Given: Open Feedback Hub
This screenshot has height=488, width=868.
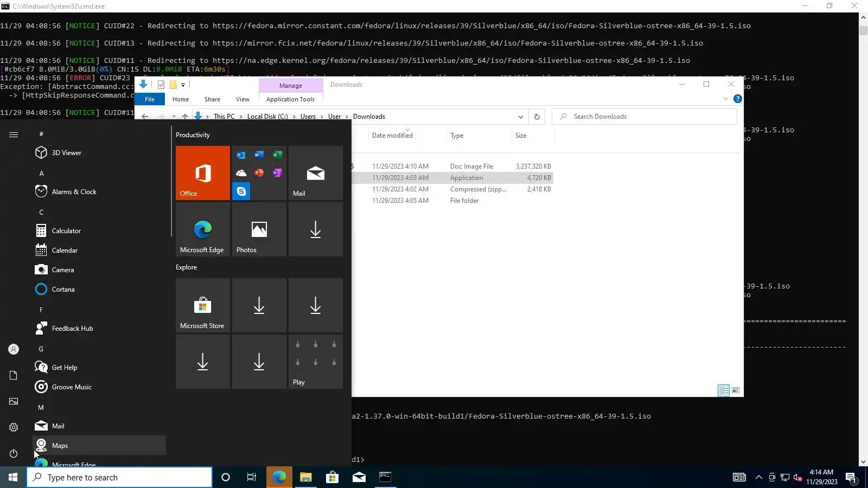Looking at the screenshot, I should click(x=99, y=329).
